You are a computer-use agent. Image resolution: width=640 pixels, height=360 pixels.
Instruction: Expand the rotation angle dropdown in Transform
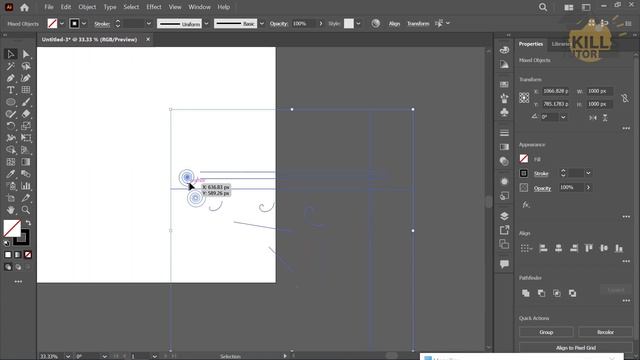coord(563,117)
